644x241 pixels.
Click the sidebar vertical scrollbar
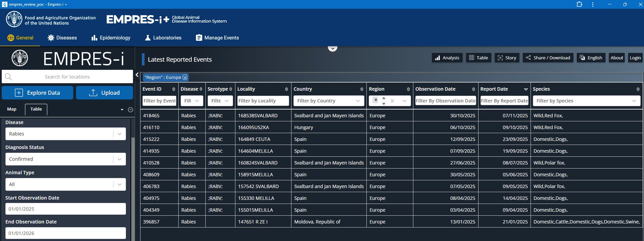[x=133, y=189]
